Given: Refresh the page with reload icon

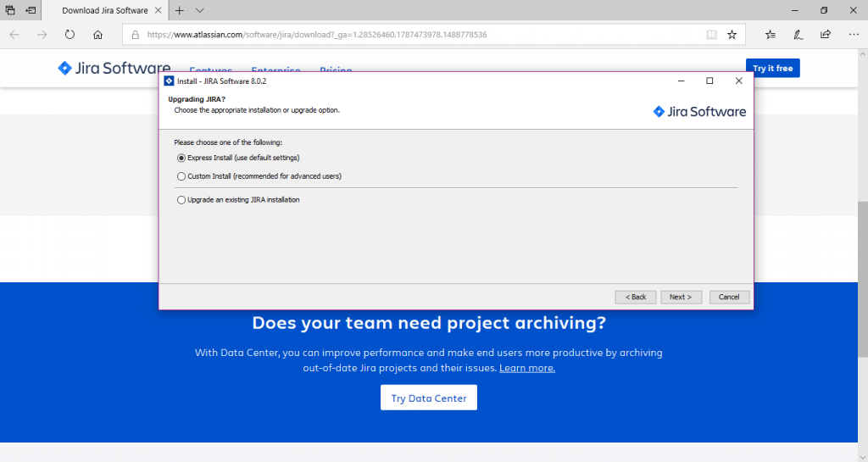Looking at the screenshot, I should (70, 34).
